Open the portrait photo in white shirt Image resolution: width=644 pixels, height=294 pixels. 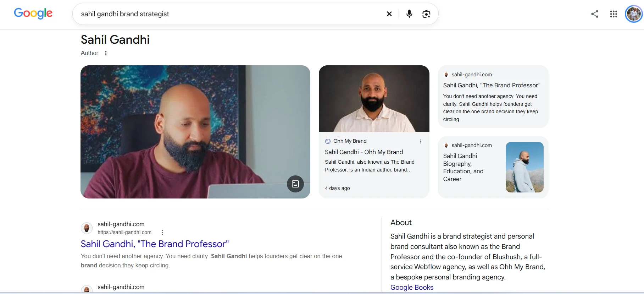point(374,99)
